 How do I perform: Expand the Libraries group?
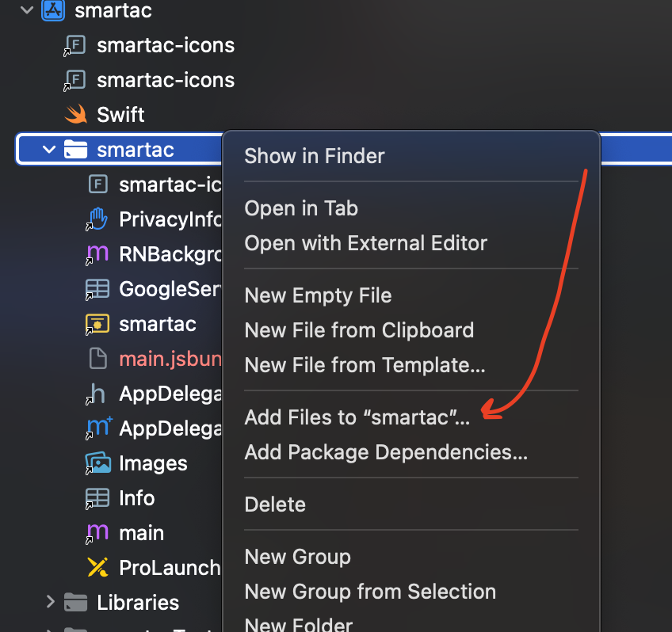pyautogui.click(x=50, y=602)
